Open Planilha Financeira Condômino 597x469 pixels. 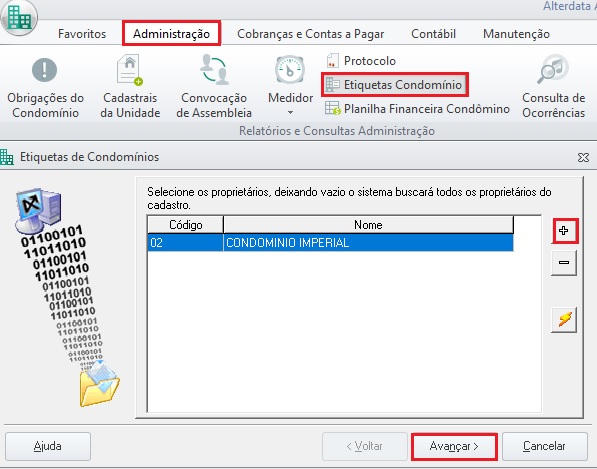click(x=417, y=108)
